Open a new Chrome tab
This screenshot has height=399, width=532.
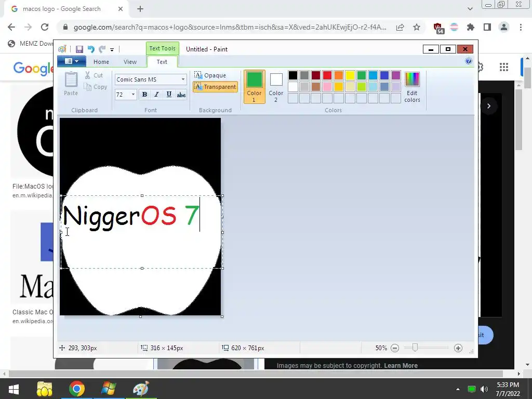140,9
